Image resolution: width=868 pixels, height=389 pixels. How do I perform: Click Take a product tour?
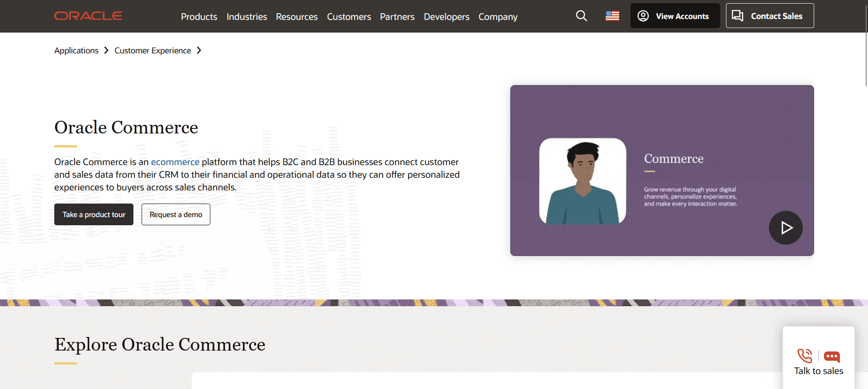94,214
